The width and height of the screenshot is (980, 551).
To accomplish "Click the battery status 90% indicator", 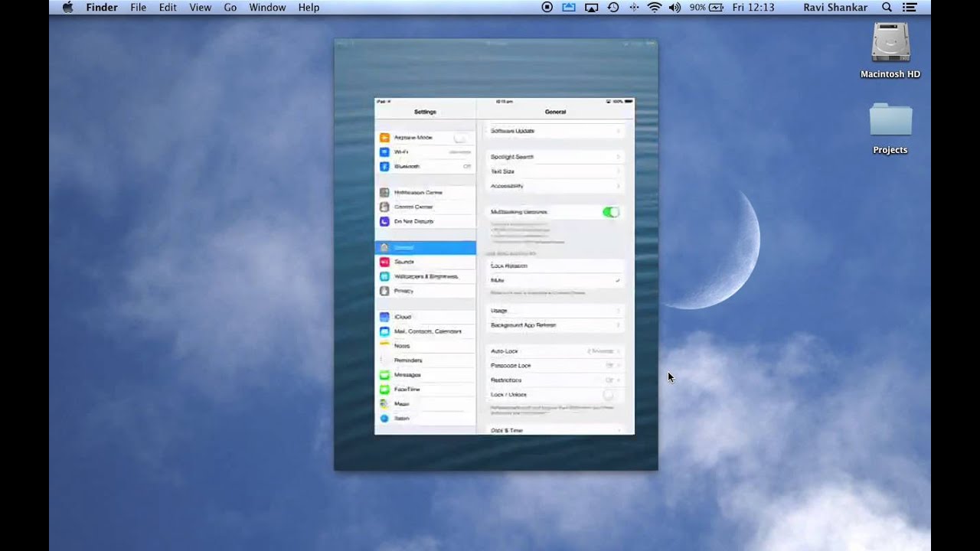I will pos(706,8).
